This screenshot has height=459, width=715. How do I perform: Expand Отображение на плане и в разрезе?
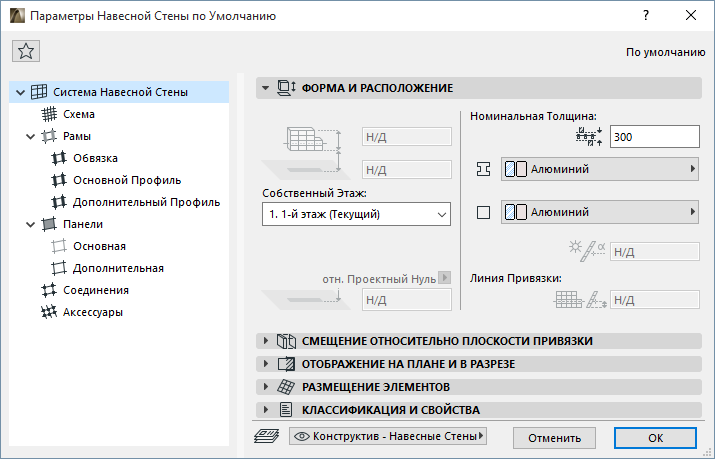point(265,364)
